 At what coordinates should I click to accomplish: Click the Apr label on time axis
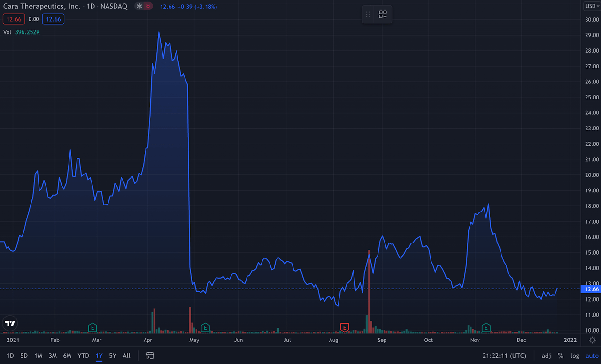(148, 340)
